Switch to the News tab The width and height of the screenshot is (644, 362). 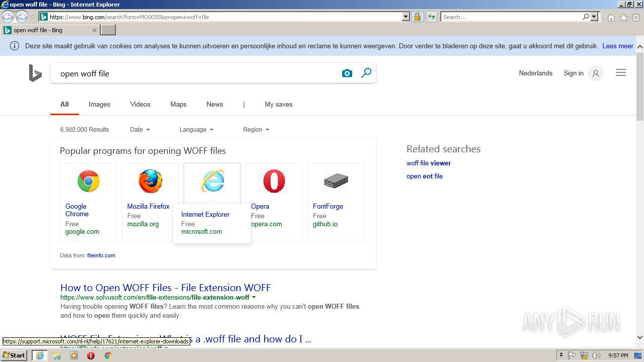pyautogui.click(x=215, y=105)
